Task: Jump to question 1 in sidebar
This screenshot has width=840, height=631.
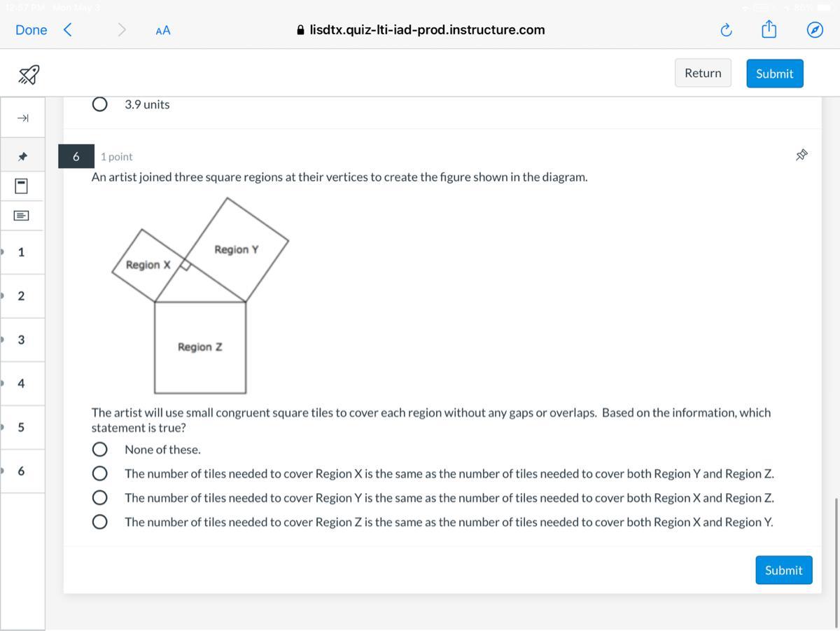Action: [21, 252]
